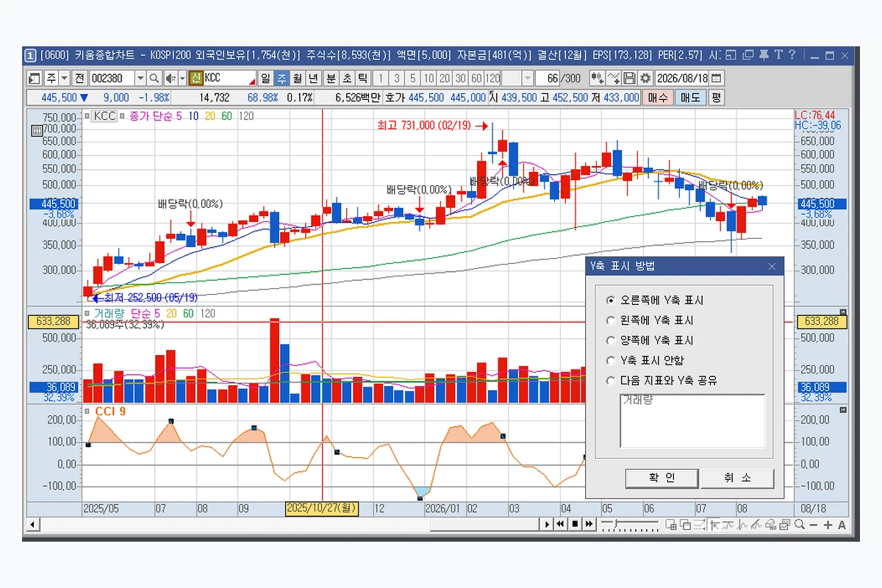
Task: Click the T font icon in title bar
Action: 778,54
